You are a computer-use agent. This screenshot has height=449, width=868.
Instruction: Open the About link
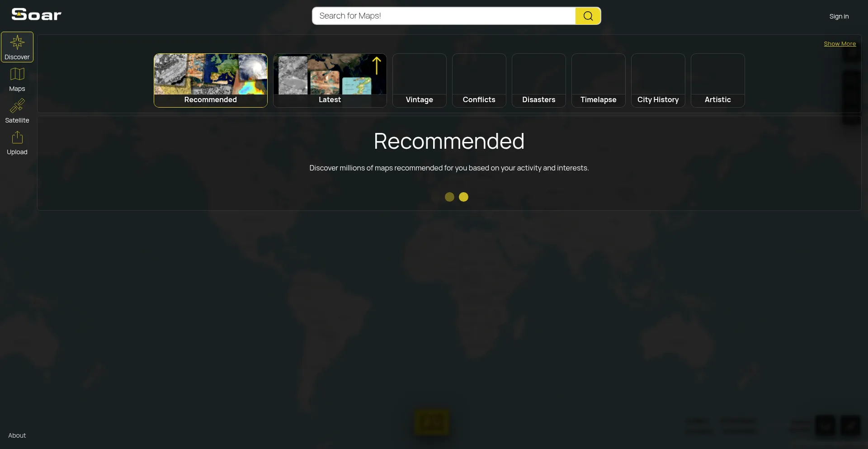pos(17,435)
